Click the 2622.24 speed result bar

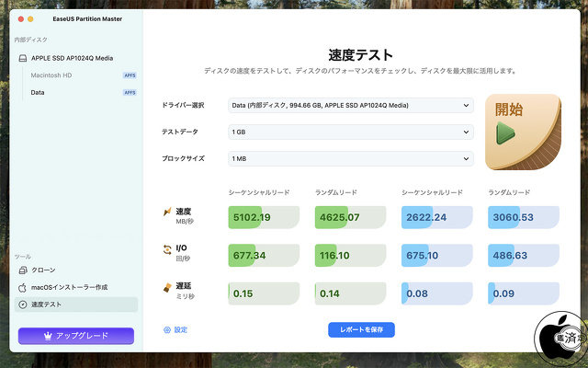coord(437,217)
